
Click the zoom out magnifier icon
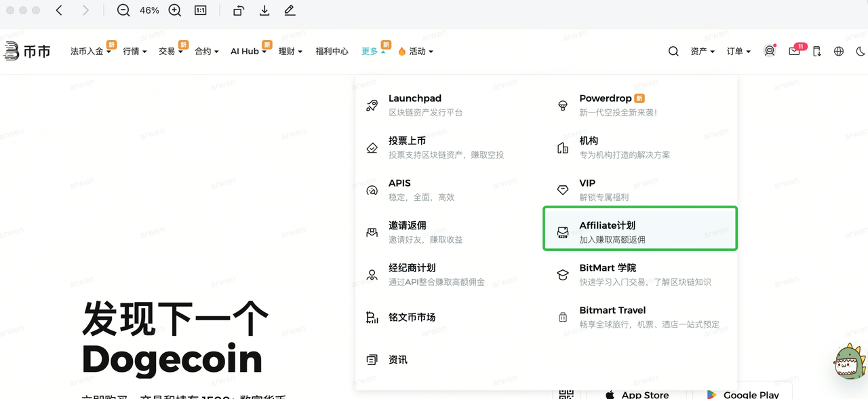pyautogui.click(x=123, y=11)
